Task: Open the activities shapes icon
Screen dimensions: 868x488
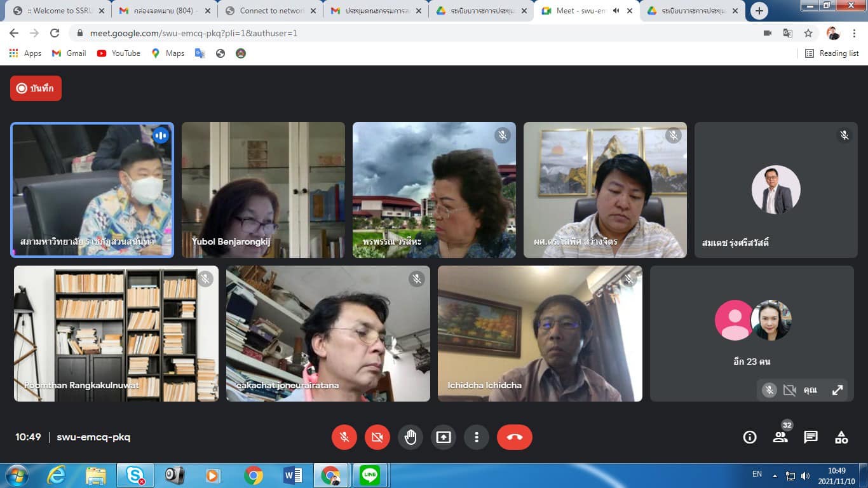Action: (841, 437)
